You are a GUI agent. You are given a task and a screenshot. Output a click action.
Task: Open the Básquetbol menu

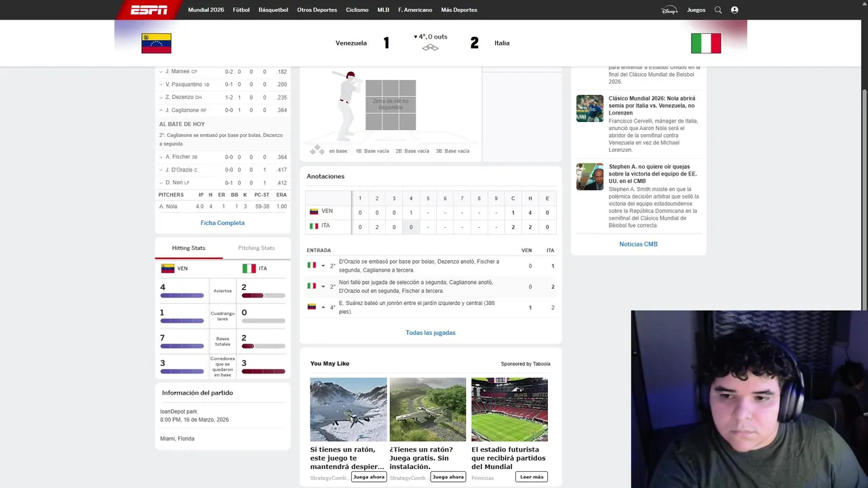(273, 10)
